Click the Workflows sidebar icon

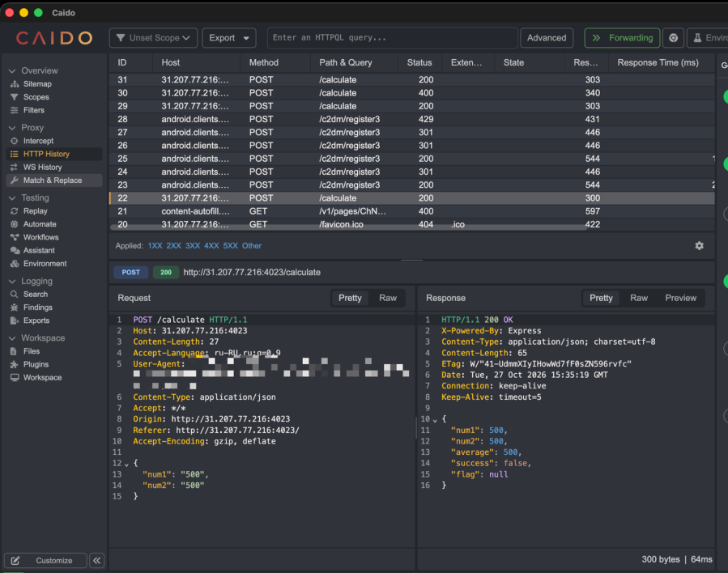[15, 237]
